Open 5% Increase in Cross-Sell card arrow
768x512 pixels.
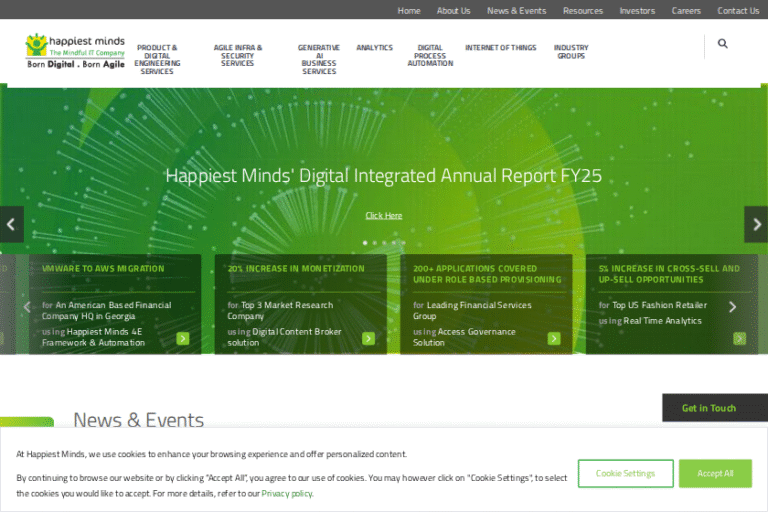[x=739, y=338]
